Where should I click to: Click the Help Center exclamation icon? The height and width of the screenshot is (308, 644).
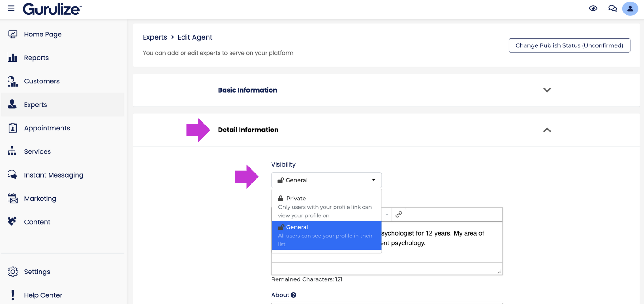pos(13,295)
